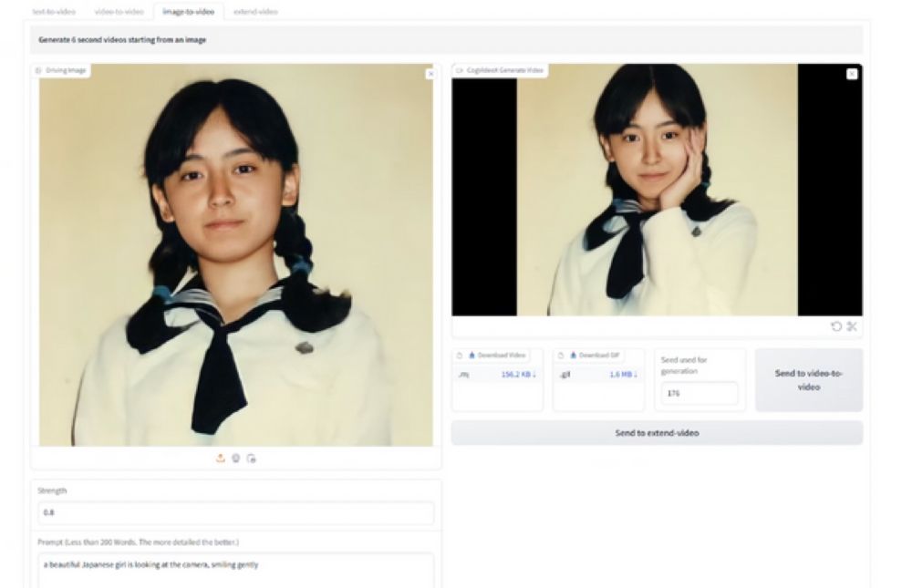This screenshot has height=588, width=912.
Task: Click the Strength value field showing 0.8
Action: pos(236,512)
